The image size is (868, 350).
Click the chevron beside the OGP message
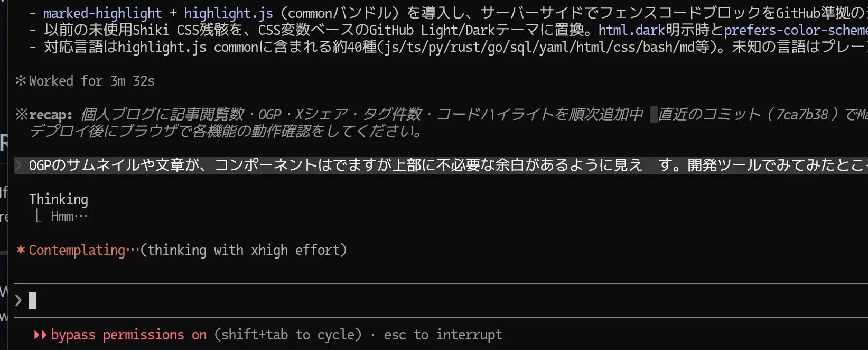pyautogui.click(x=18, y=165)
